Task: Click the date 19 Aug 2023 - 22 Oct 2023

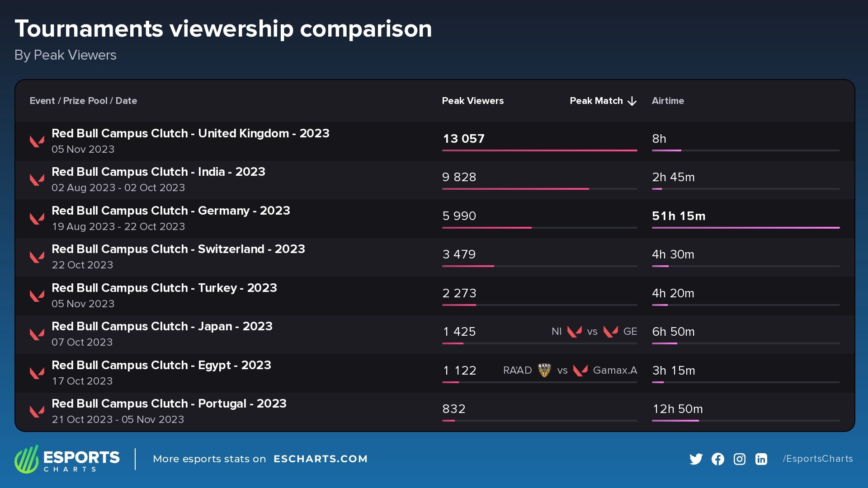Action: point(118,226)
